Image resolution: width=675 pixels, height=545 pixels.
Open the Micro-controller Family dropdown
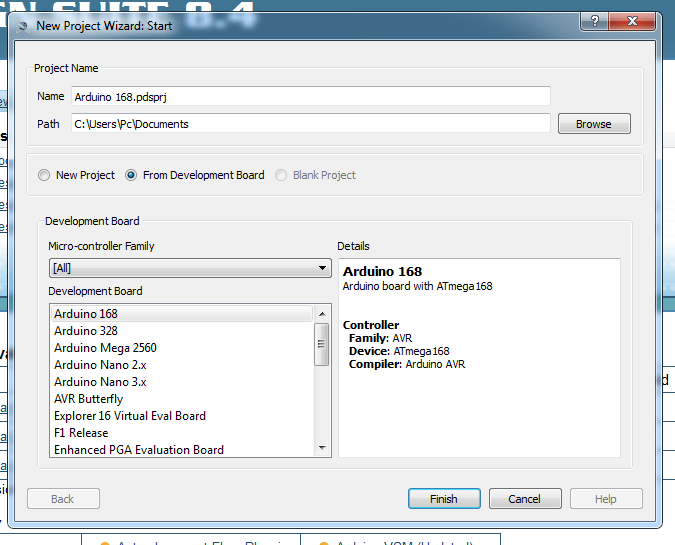[190, 268]
